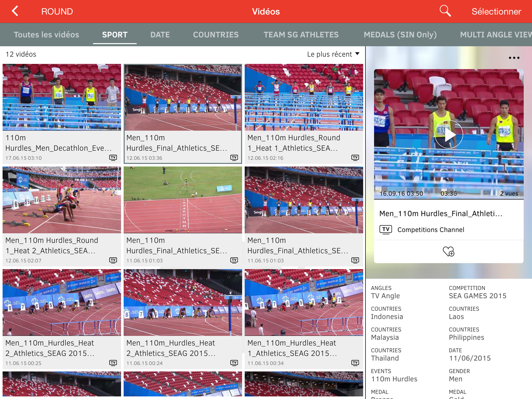Open the Toutes les vidéos tab
The height and width of the screenshot is (399, 532).
46,35
